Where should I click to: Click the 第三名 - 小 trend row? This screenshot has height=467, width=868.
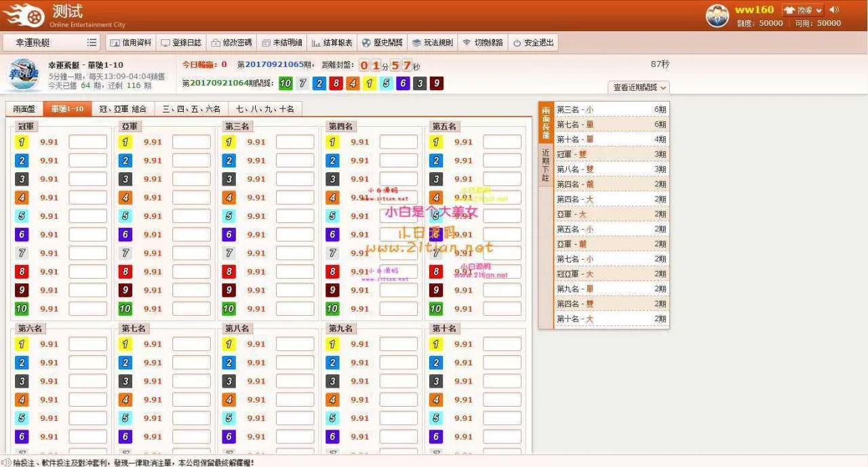pos(611,109)
